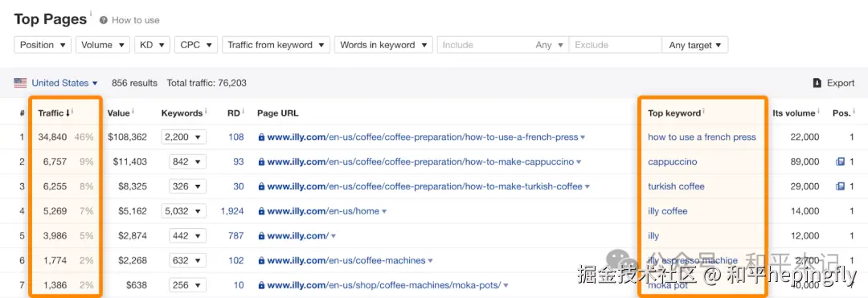Open the illy.com/en-us/home page URL
868x298 pixels.
pyautogui.click(x=323, y=210)
